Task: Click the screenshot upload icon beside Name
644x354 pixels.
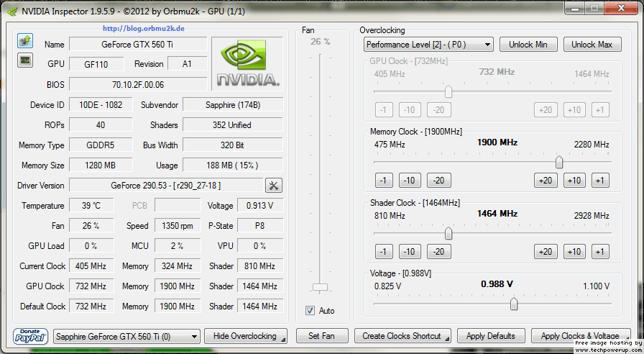Action: pyautogui.click(x=25, y=41)
